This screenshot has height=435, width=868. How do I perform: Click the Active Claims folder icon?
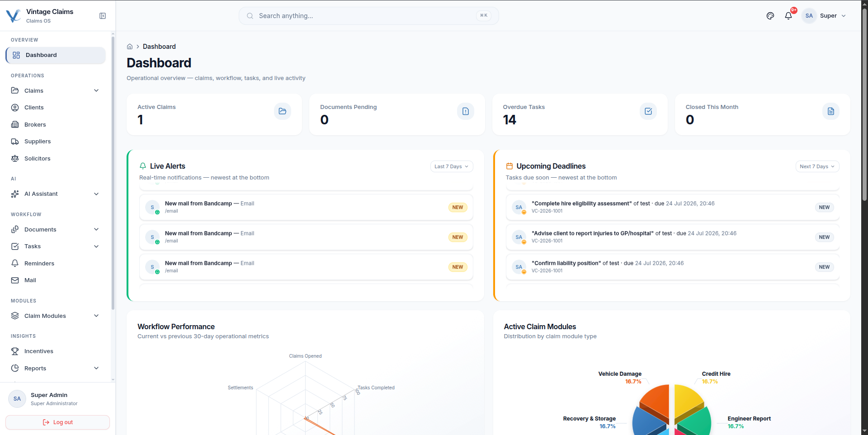coord(283,111)
